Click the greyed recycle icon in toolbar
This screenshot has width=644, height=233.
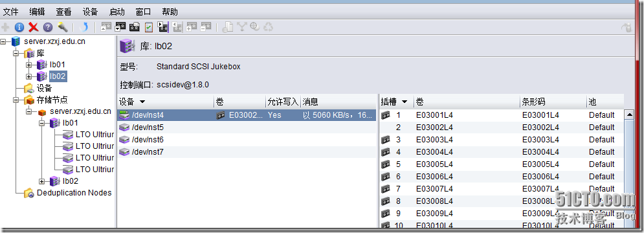pyautogui.click(x=268, y=28)
